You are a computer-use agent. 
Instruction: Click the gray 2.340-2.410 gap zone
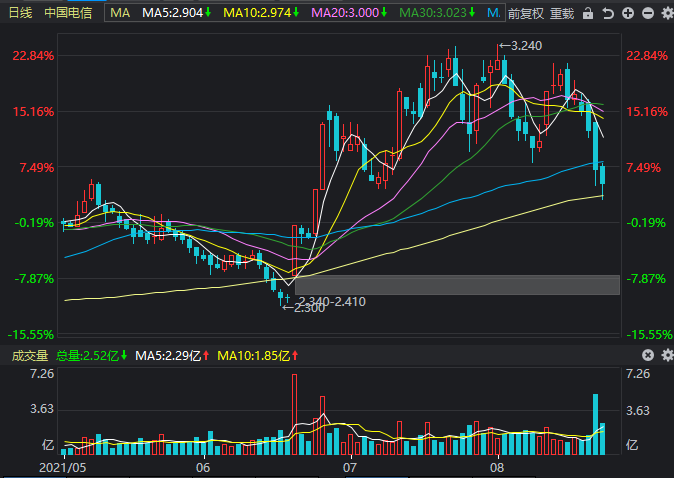tap(457, 285)
